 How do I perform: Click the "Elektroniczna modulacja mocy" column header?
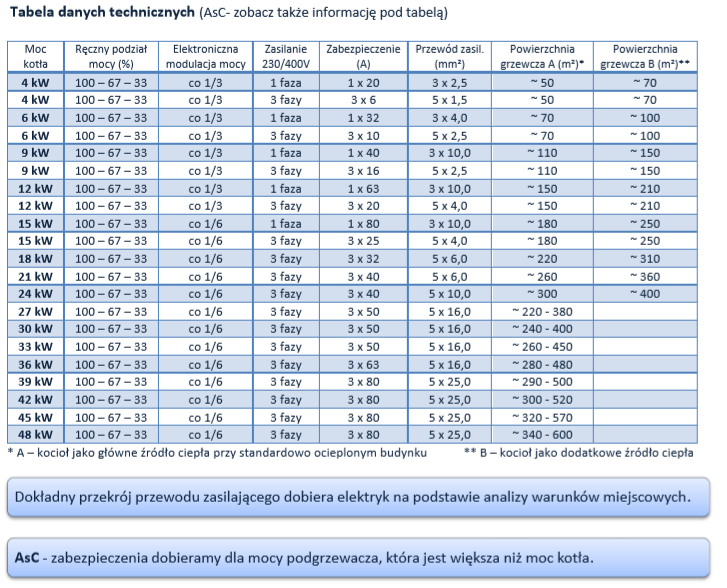[x=203, y=56]
